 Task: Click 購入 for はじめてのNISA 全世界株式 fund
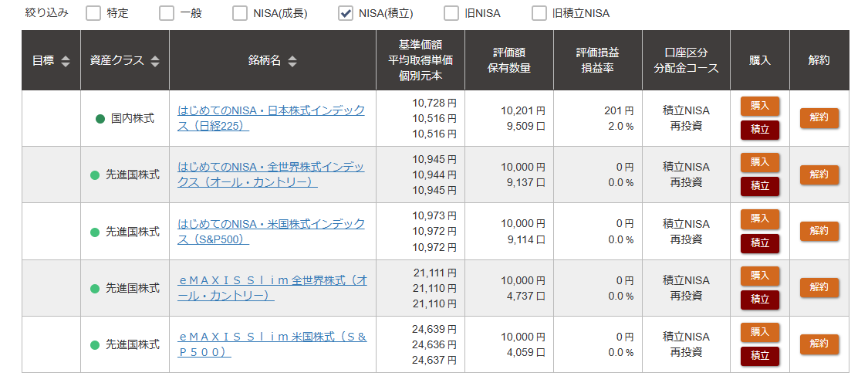coord(760,162)
